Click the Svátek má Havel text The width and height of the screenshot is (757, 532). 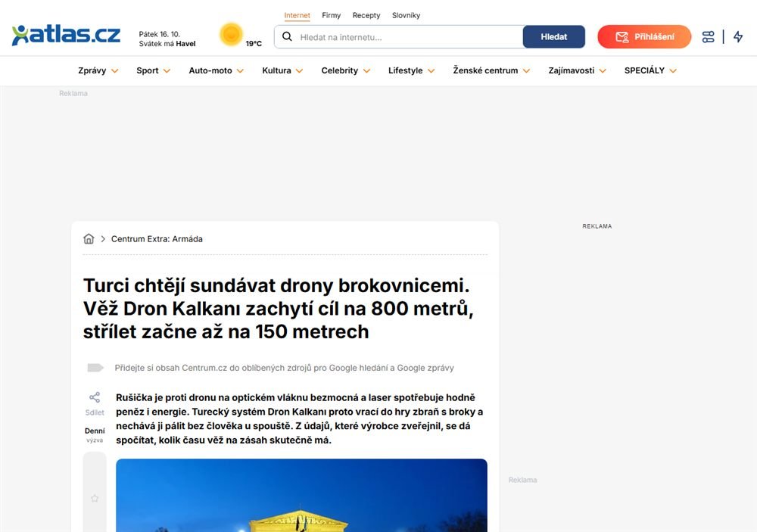(x=167, y=43)
